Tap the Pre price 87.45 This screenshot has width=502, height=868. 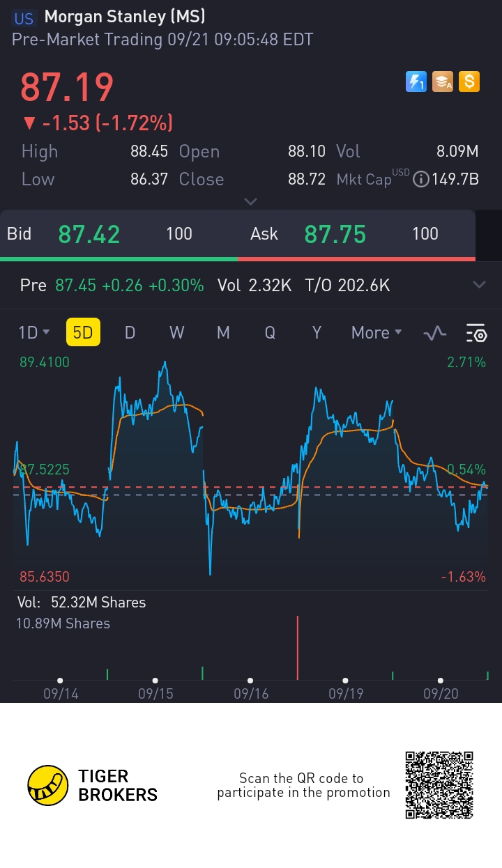pyautogui.click(x=75, y=285)
